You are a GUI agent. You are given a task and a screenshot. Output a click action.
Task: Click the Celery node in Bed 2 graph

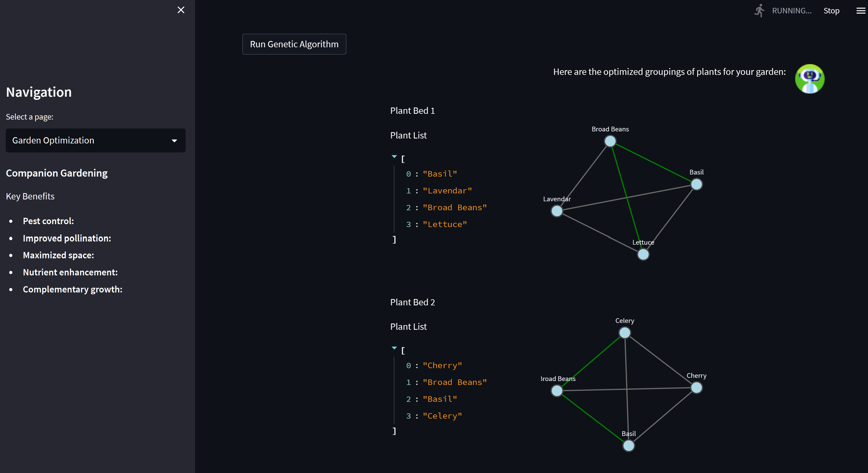tap(624, 333)
